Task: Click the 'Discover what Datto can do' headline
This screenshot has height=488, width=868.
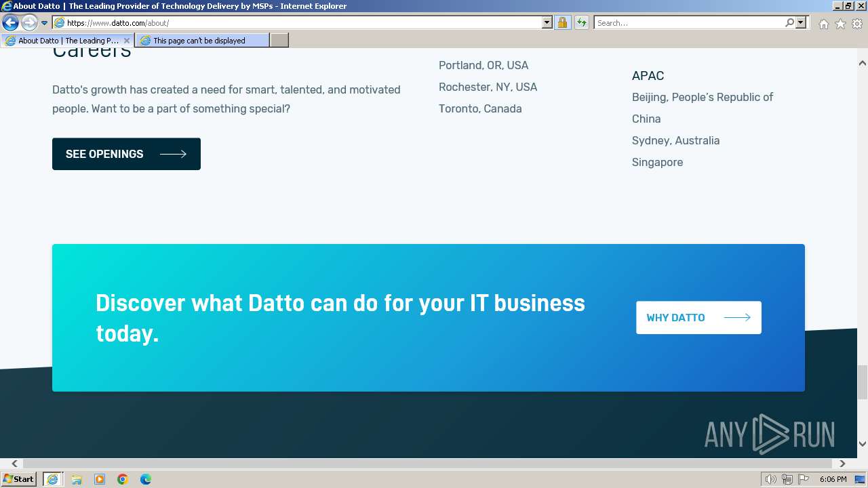Action: [x=340, y=318]
